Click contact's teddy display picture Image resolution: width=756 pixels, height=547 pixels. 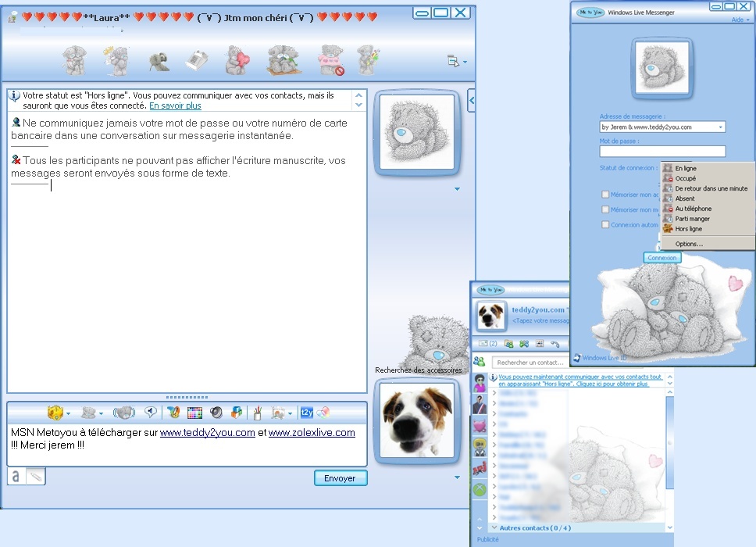tap(418, 131)
